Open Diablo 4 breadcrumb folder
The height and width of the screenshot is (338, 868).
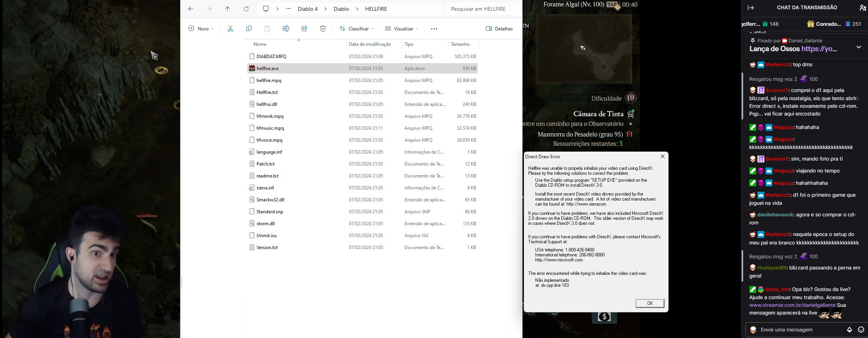pyautogui.click(x=307, y=9)
